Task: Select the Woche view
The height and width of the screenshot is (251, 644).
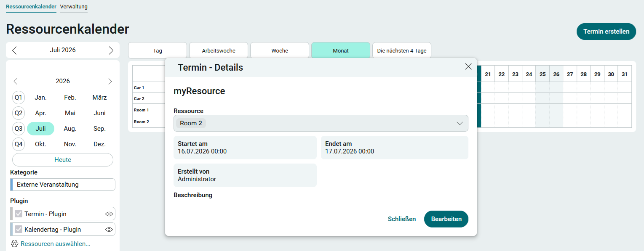Action: (x=280, y=50)
